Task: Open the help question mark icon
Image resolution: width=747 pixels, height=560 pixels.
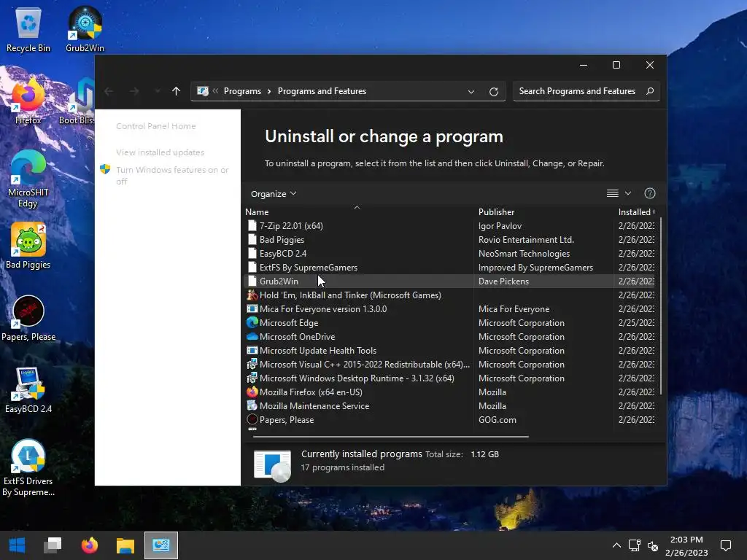Action: tap(650, 193)
